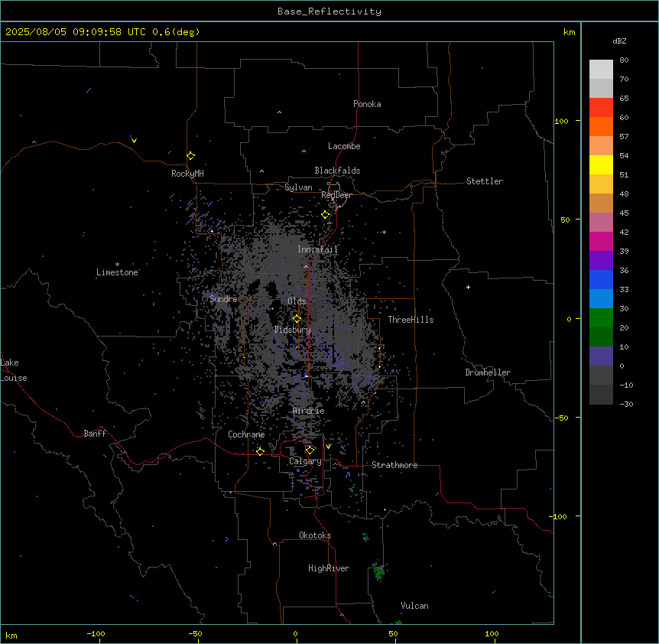Click the white plus marker west of Drumheller
The width and height of the screenshot is (659, 644).
468,287
